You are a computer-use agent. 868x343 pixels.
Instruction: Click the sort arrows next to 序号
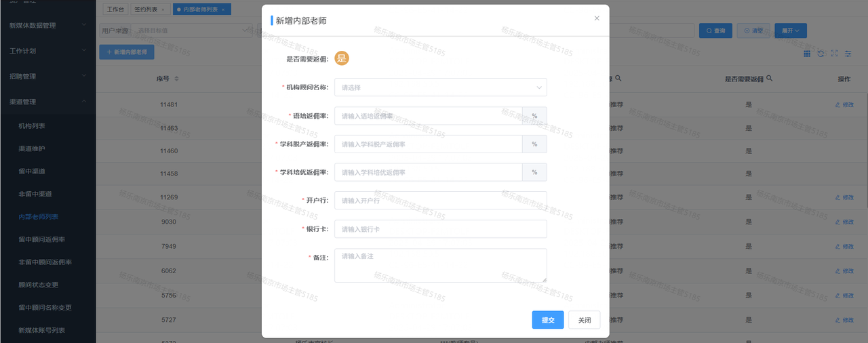(176, 79)
